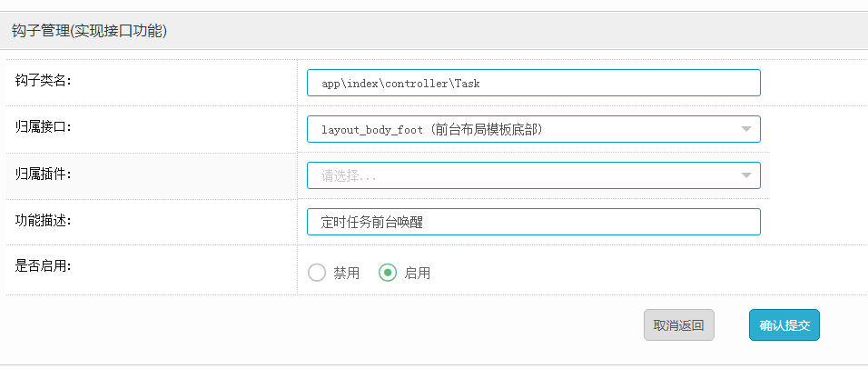Click the 禁用 text label beside radio
868x369 pixels.
tap(347, 273)
